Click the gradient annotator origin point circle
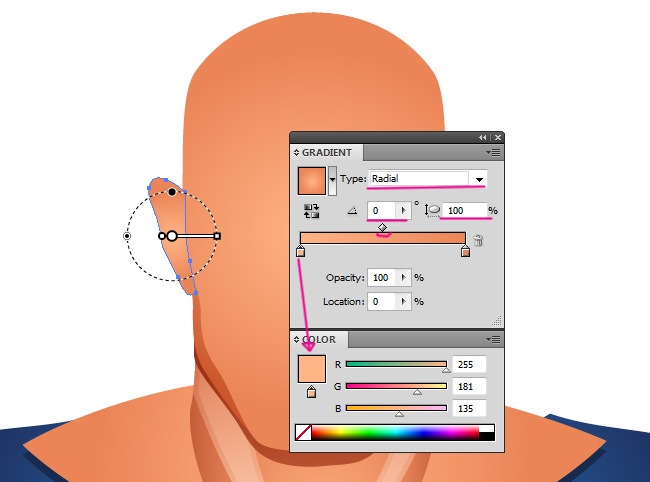 point(172,236)
